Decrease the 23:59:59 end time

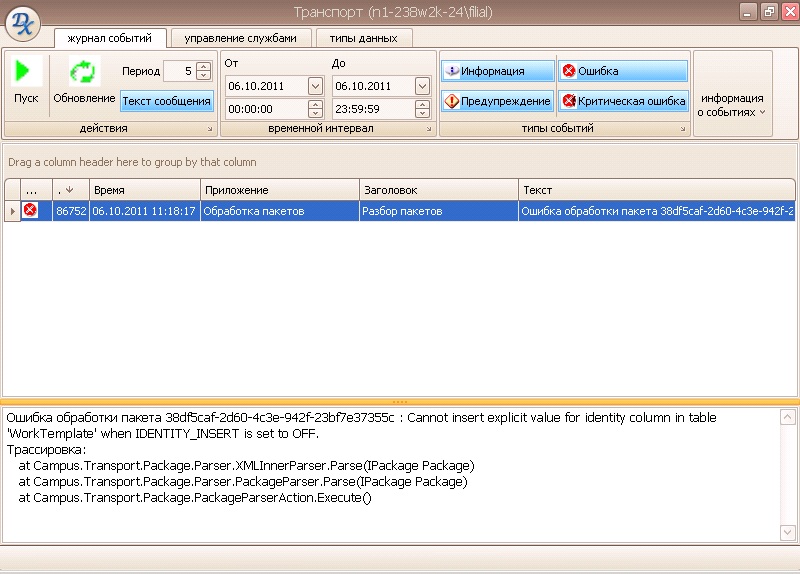[422, 113]
